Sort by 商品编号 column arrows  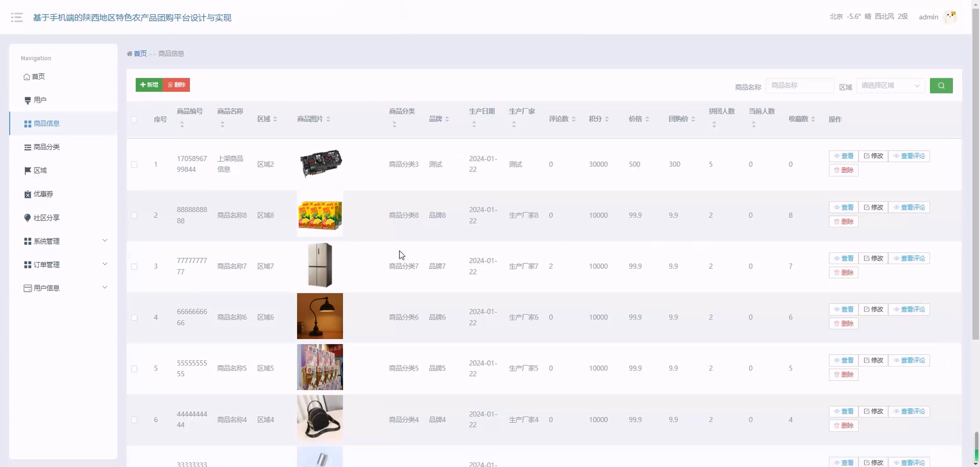click(x=182, y=124)
